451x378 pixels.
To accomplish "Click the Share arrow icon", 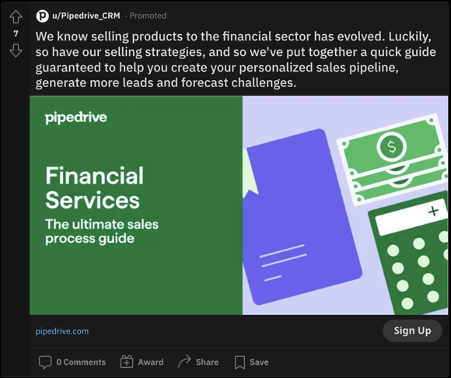I will click(x=184, y=362).
